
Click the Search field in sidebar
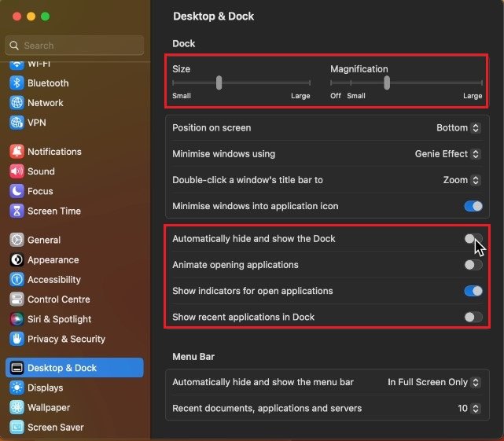pos(75,46)
